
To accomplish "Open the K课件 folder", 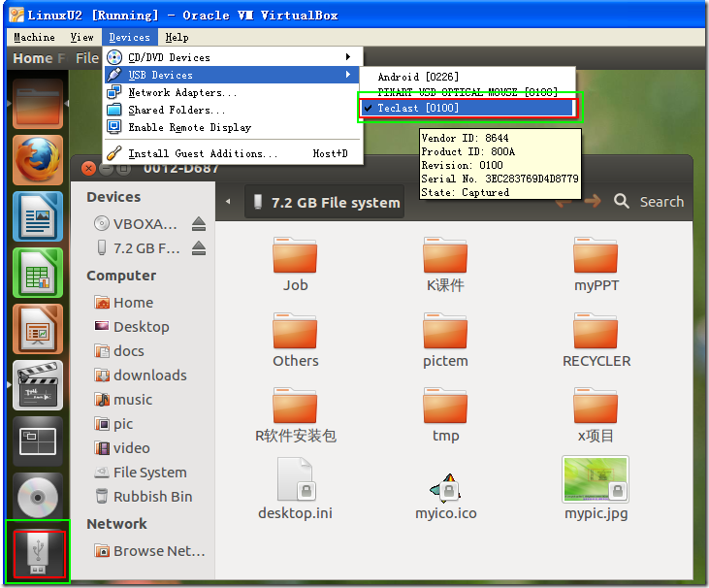I will click(445, 265).
